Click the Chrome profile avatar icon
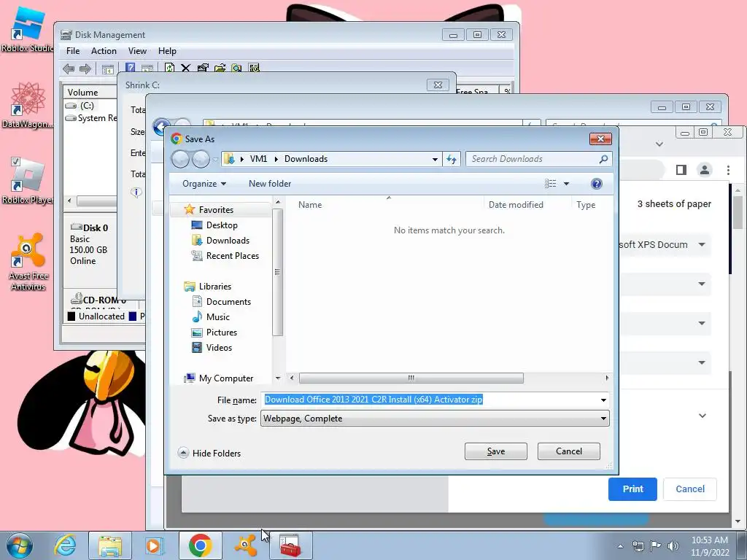The width and height of the screenshot is (747, 560). [x=705, y=170]
